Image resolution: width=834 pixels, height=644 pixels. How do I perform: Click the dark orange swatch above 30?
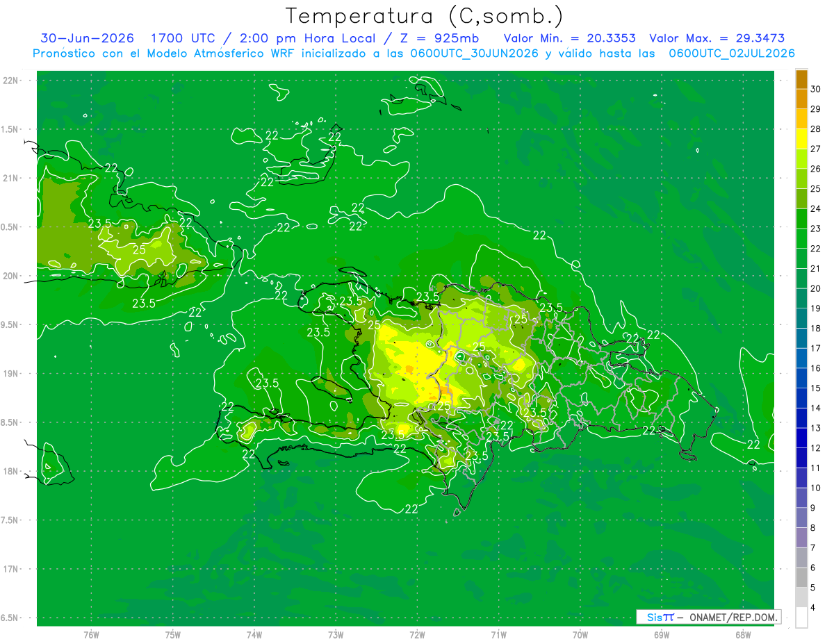801,79
